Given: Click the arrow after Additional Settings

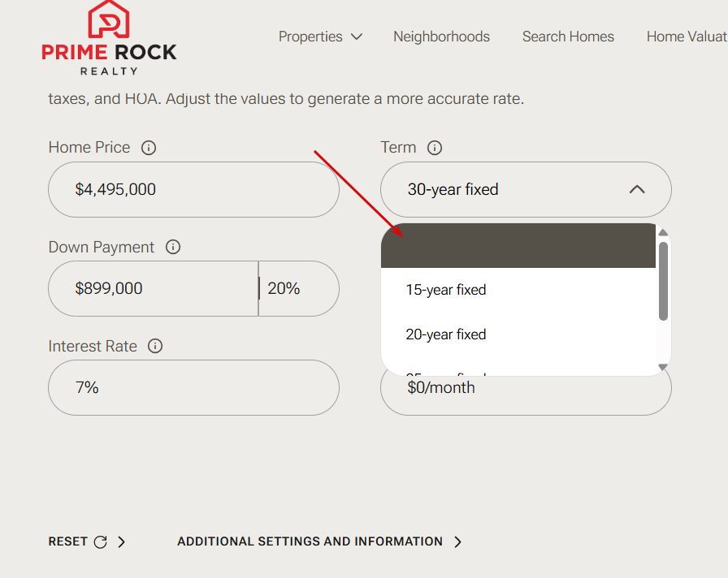Looking at the screenshot, I should point(457,541).
